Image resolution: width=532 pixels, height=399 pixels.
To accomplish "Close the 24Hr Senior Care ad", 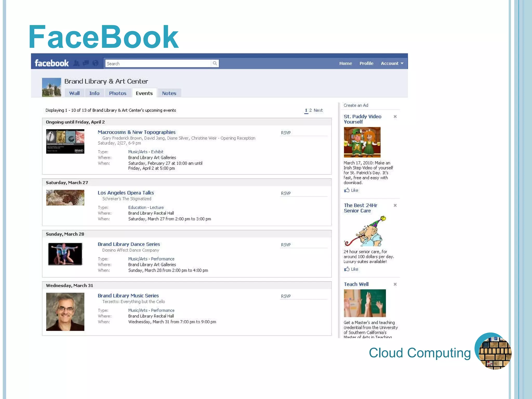I will pyautogui.click(x=395, y=205).
